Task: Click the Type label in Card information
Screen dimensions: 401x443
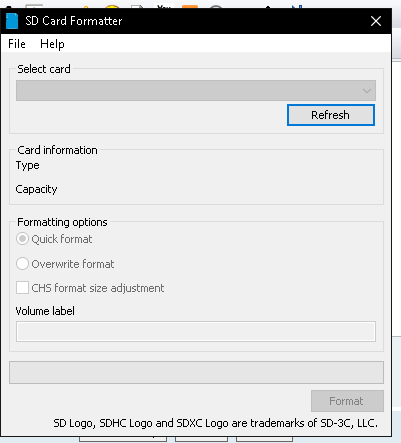Action: pyautogui.click(x=28, y=165)
